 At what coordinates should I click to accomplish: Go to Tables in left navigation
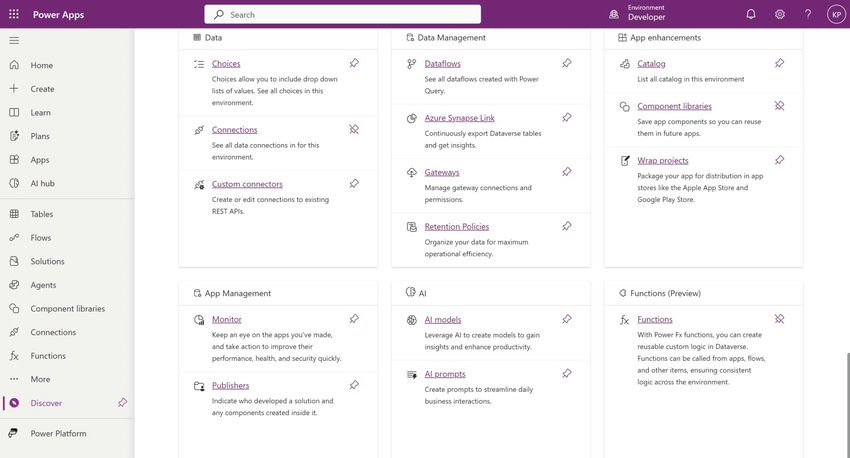(41, 214)
